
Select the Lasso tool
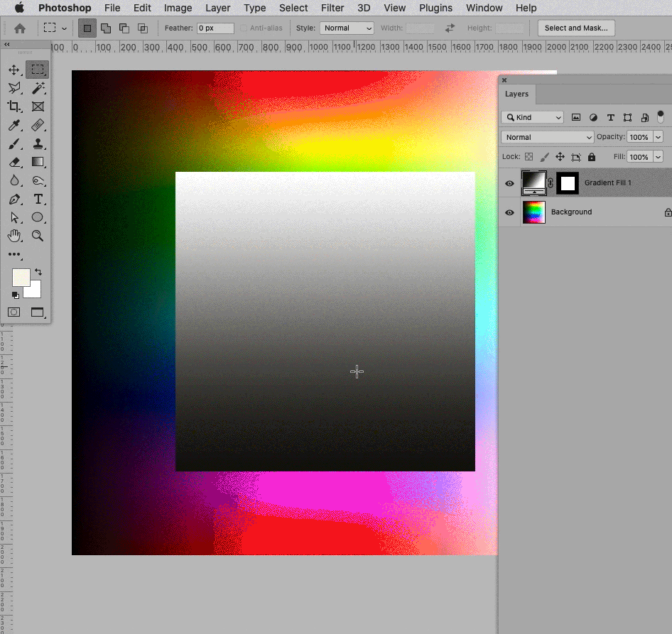(x=14, y=88)
